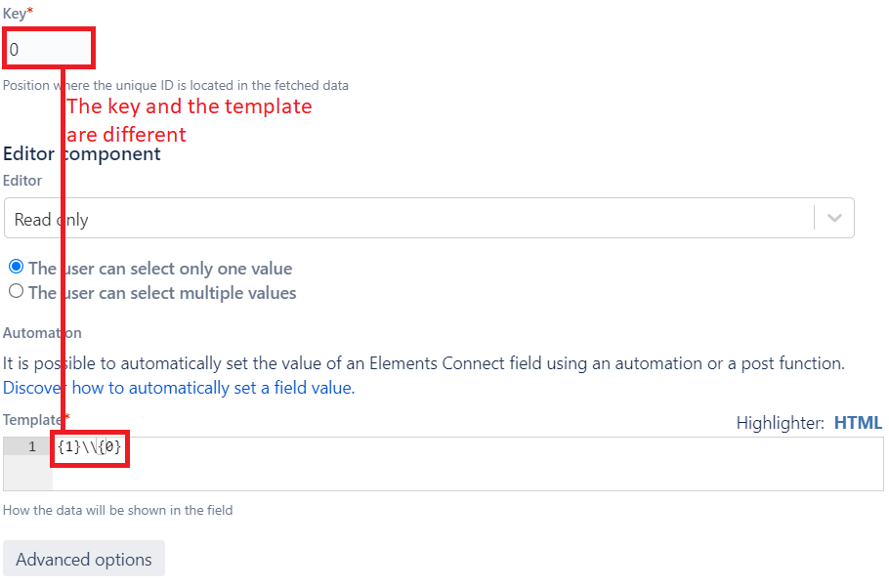Click the Key input field
889x588 pixels.
pos(49,49)
